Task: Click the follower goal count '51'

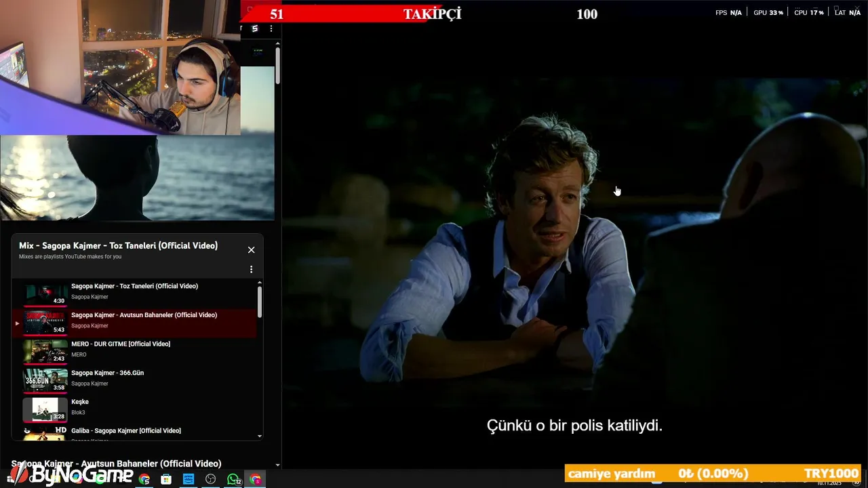Action: pos(277,14)
